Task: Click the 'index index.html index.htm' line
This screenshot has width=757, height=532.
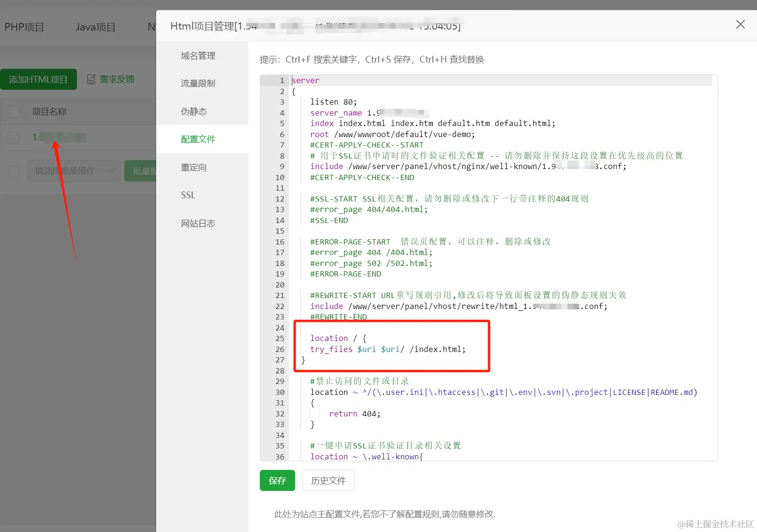Action: coord(433,123)
